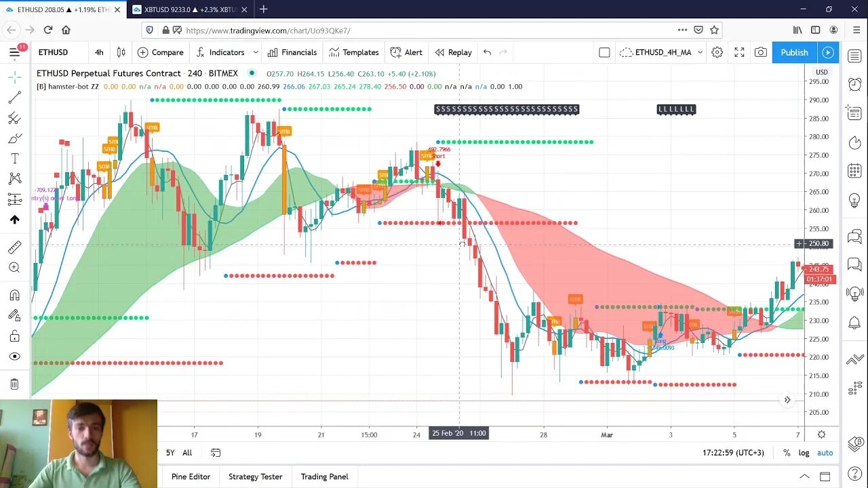Open the Financials menu
The height and width of the screenshot is (488, 868).
pyautogui.click(x=292, y=52)
